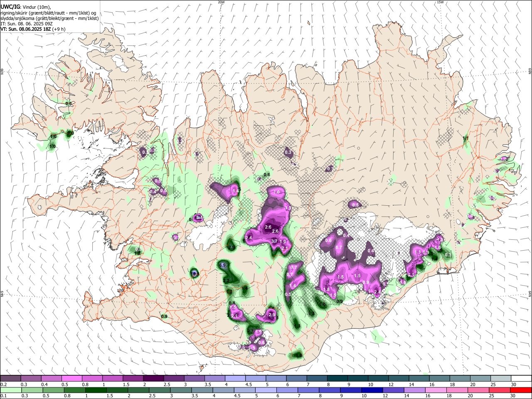Click the '64N' latitude label on right edge
Viewport: 532px width, 399px height.
(530, 293)
